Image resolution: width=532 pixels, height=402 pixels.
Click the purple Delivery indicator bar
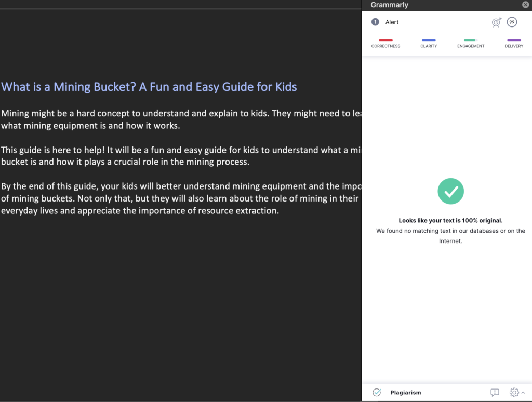coord(514,40)
